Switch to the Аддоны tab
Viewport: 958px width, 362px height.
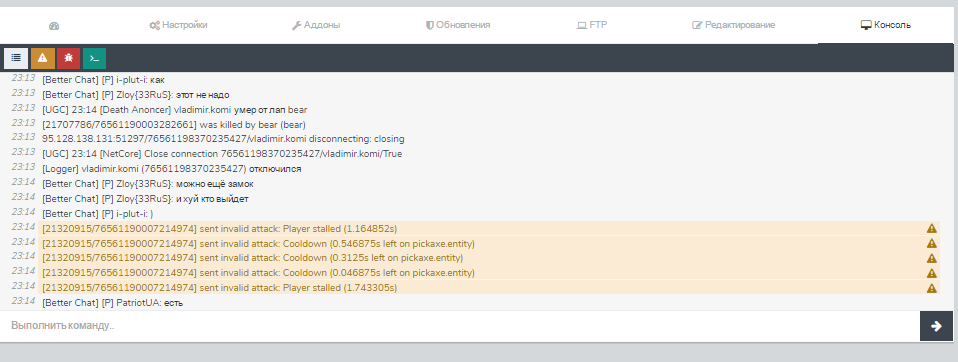[x=316, y=25]
